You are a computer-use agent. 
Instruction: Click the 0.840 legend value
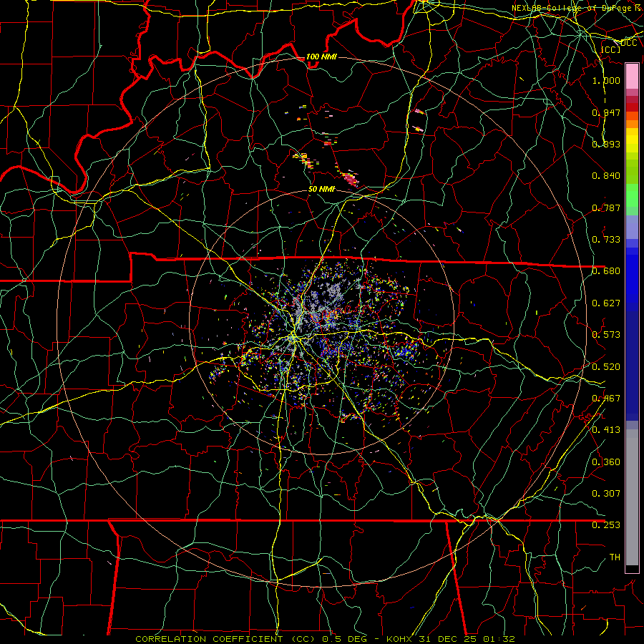point(606,176)
